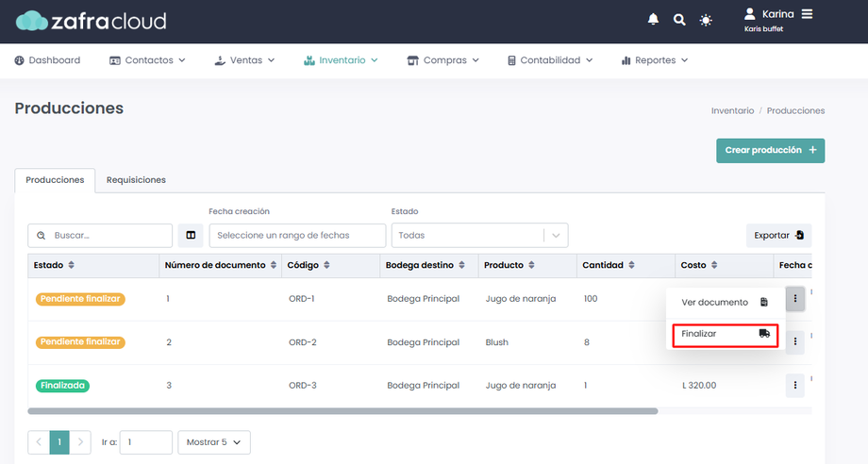Click the Crear producción button
Viewport: 868px width, 464px height.
770,151
